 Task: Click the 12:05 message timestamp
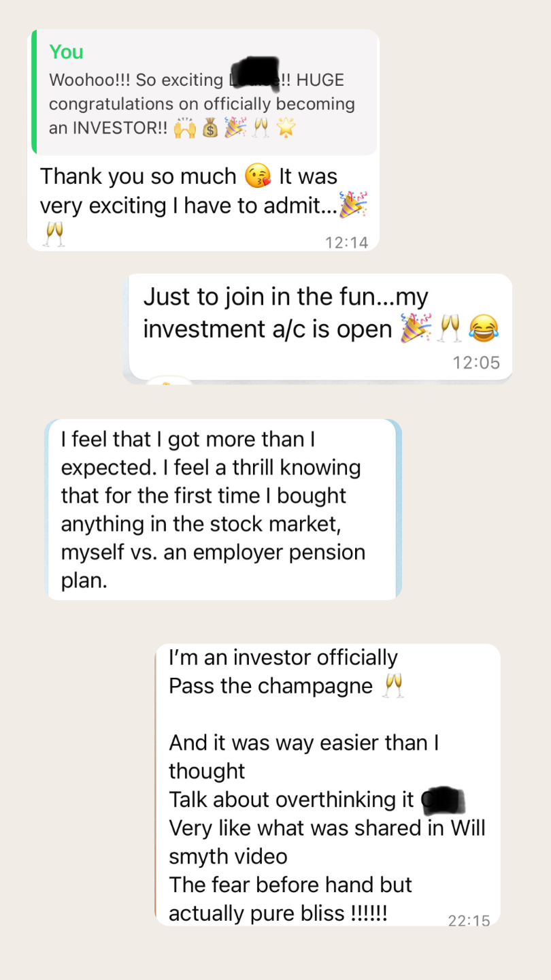point(476,363)
